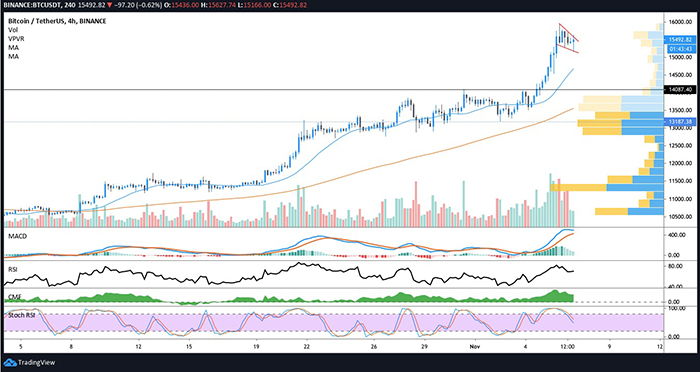Click the 29 date axis label
Viewport: 700px width, 372px height.
pyautogui.click(x=424, y=346)
